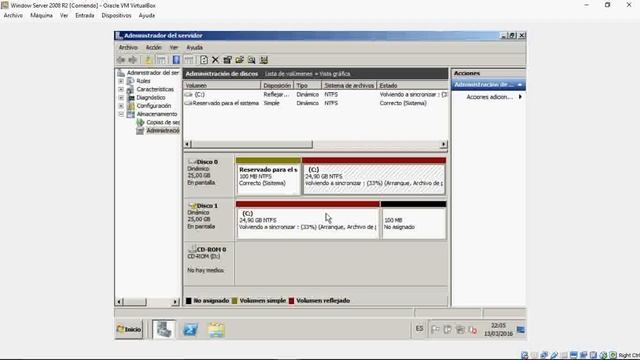Sort by the Volumen column header
This screenshot has width=640, height=360.
[x=222, y=85]
